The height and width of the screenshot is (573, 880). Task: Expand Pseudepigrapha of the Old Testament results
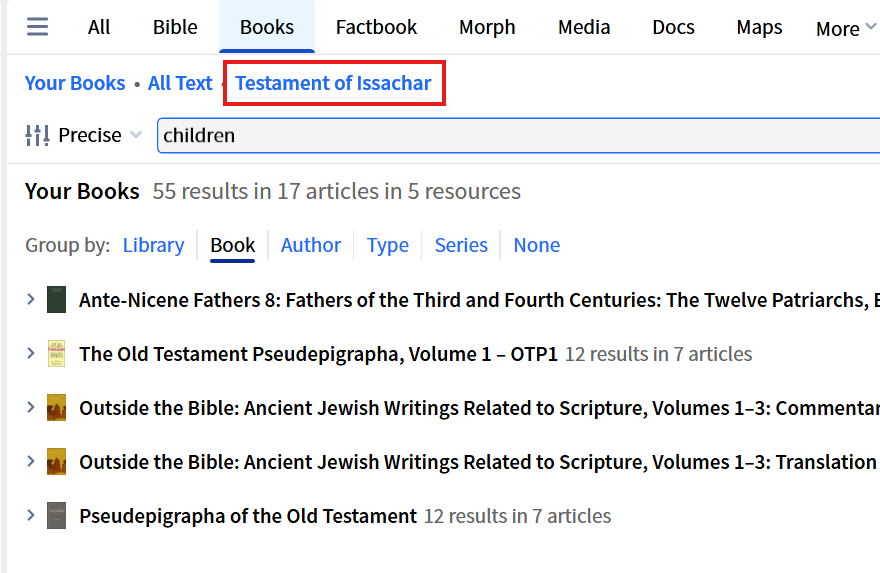[31, 516]
